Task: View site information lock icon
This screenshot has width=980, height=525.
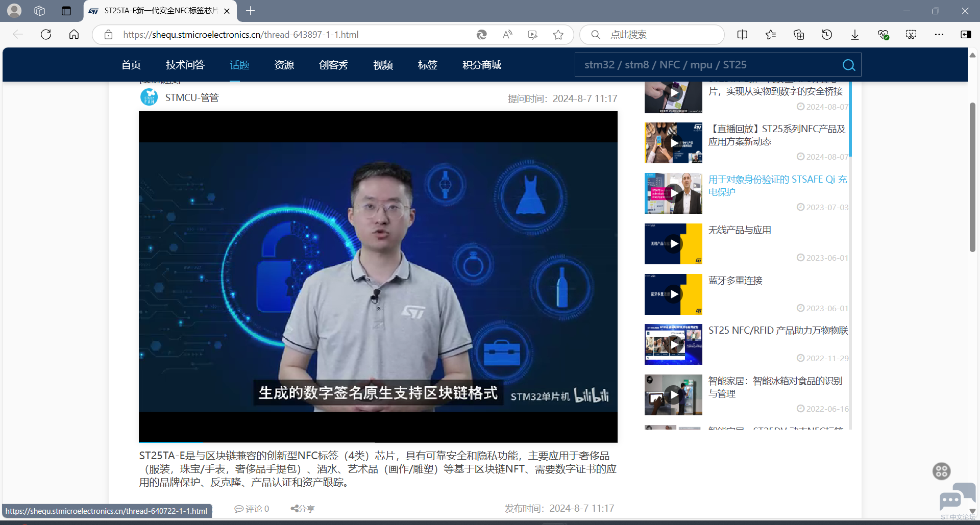Action: coord(108,34)
